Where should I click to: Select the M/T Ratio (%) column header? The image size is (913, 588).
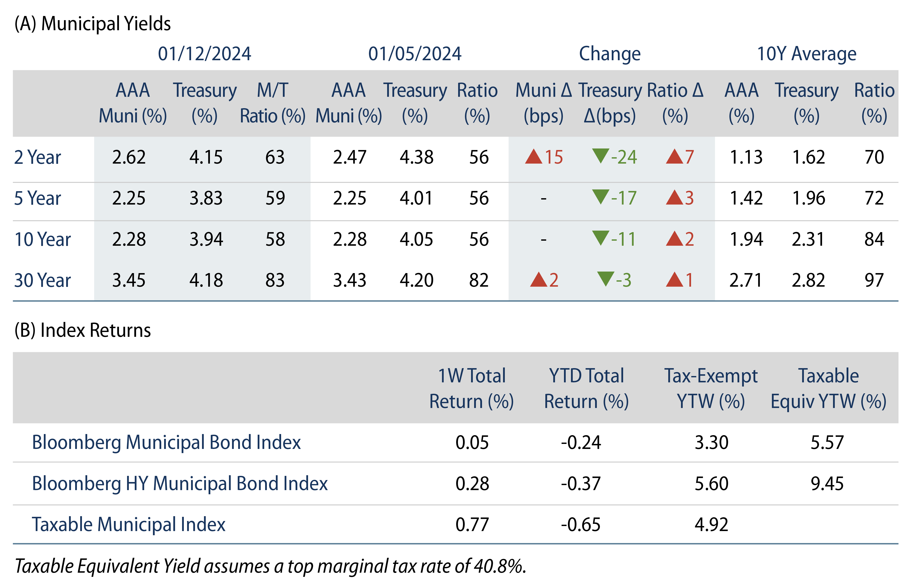[272, 103]
